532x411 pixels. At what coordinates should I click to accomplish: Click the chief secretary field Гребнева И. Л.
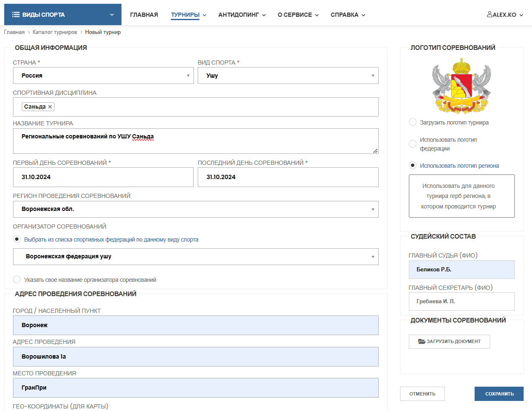pyautogui.click(x=462, y=302)
